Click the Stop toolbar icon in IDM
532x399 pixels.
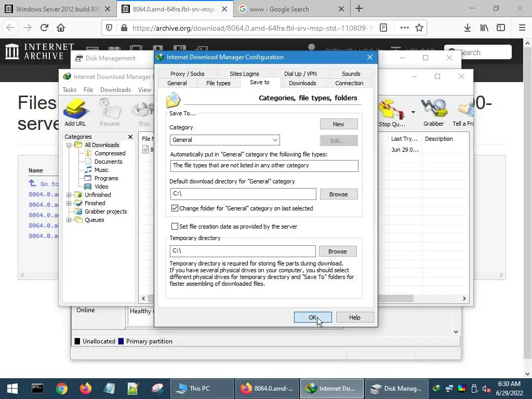(x=144, y=112)
